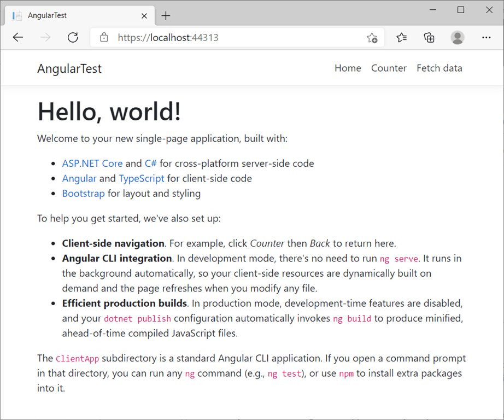This screenshot has width=504, height=420.
Task: Open the Fetch data page
Action: tap(439, 68)
